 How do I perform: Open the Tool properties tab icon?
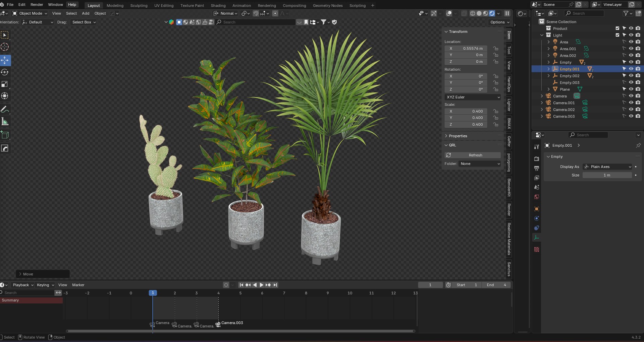(537, 147)
